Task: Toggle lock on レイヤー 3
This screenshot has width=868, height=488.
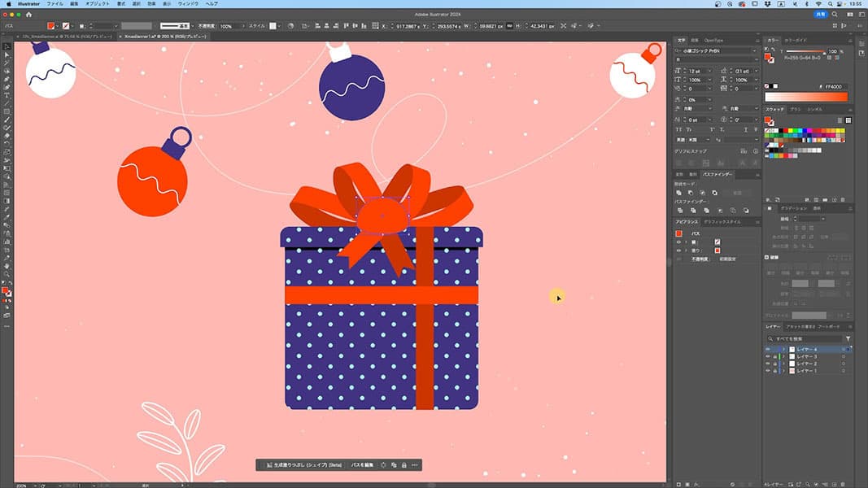Action: pos(774,356)
